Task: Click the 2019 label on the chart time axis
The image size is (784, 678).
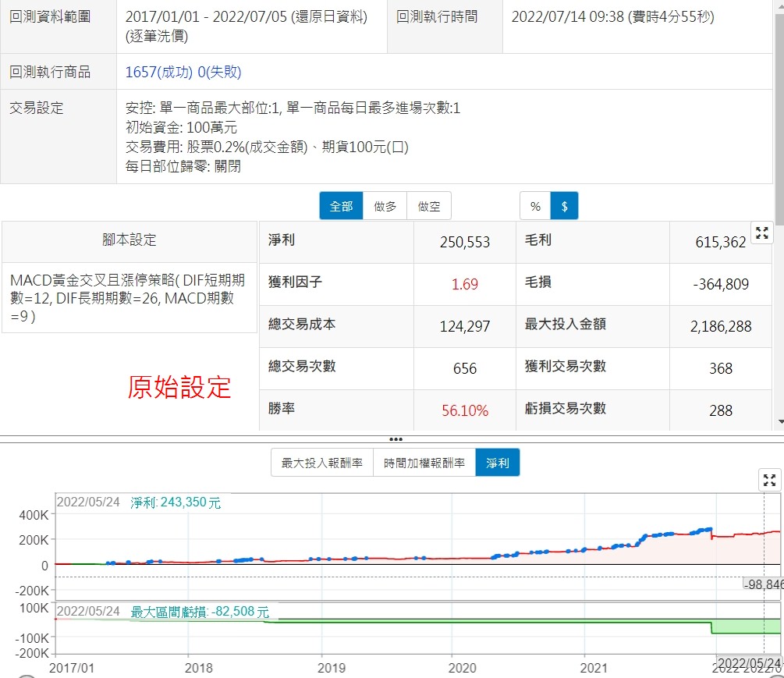Action: pyautogui.click(x=332, y=668)
